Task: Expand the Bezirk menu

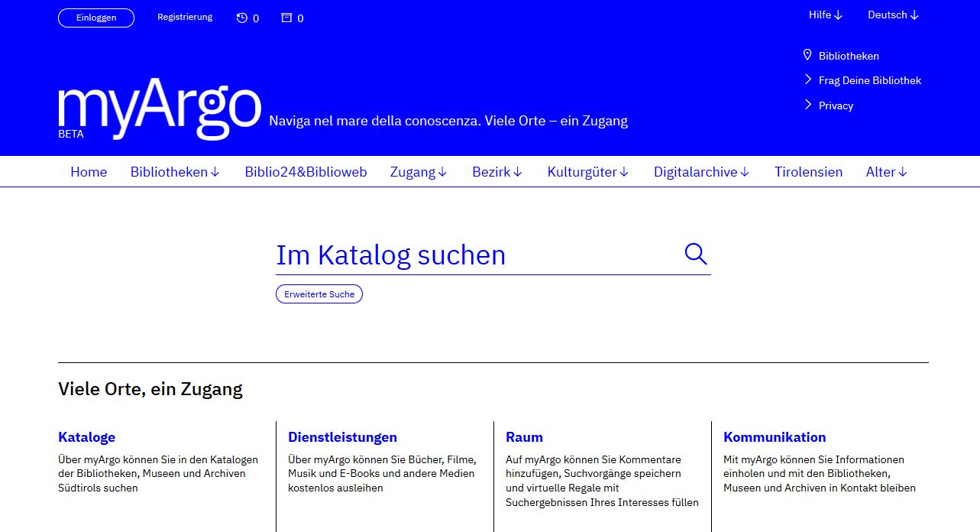Action: 497,172
